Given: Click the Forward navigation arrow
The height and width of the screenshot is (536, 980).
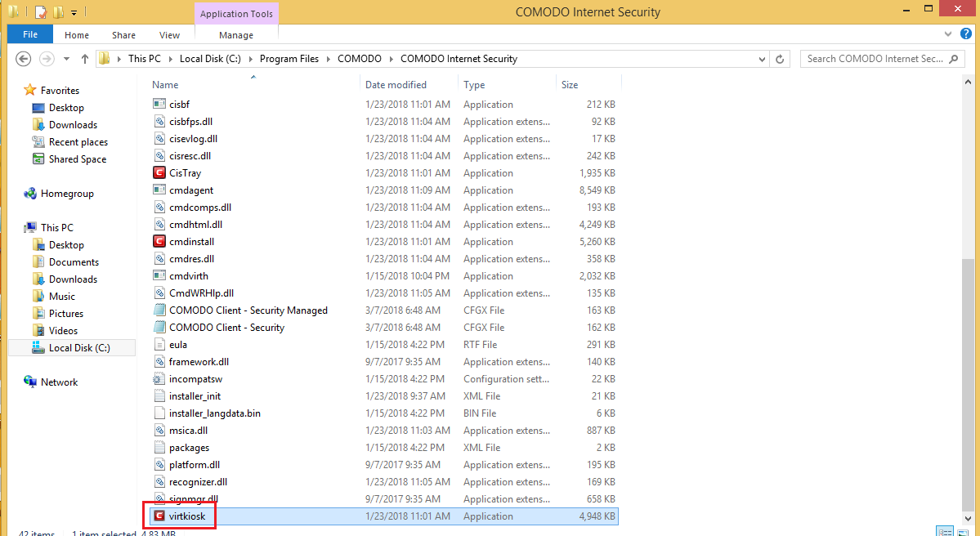Looking at the screenshot, I should (x=47, y=59).
